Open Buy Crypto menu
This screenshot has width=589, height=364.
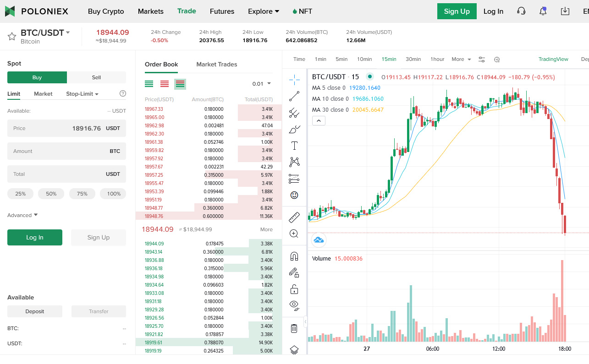point(106,11)
